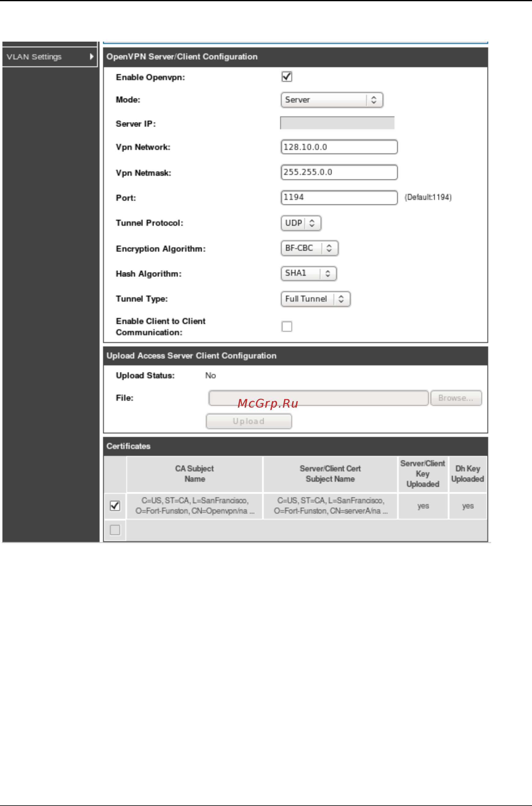Click the (Default:1194) hint text
The height and width of the screenshot is (806, 532).
click(x=428, y=197)
